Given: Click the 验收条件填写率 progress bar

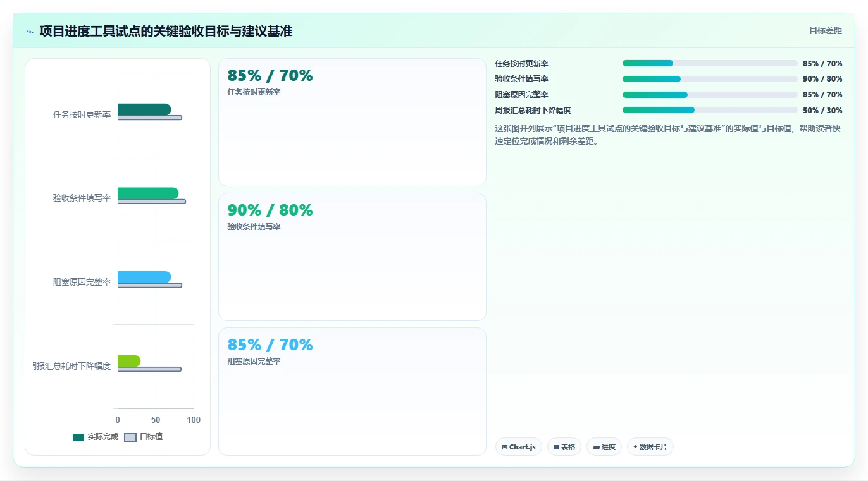Looking at the screenshot, I should (710, 79).
